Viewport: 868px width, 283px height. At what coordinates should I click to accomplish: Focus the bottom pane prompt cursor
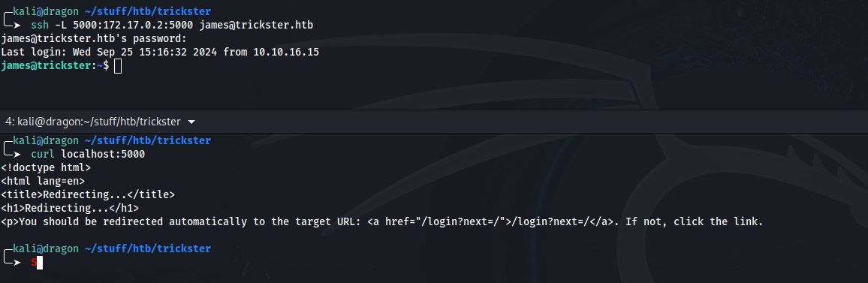39,263
